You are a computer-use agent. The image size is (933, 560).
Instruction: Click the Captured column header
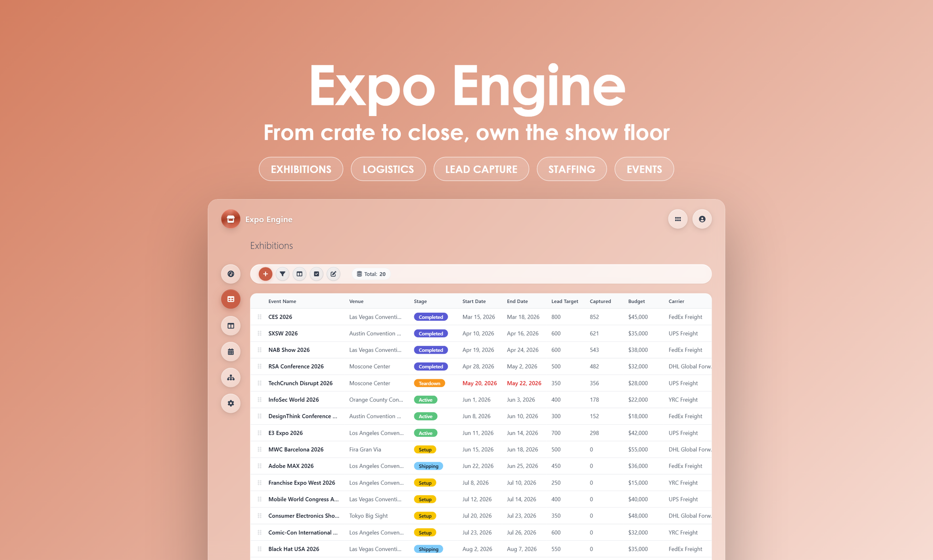click(x=600, y=301)
